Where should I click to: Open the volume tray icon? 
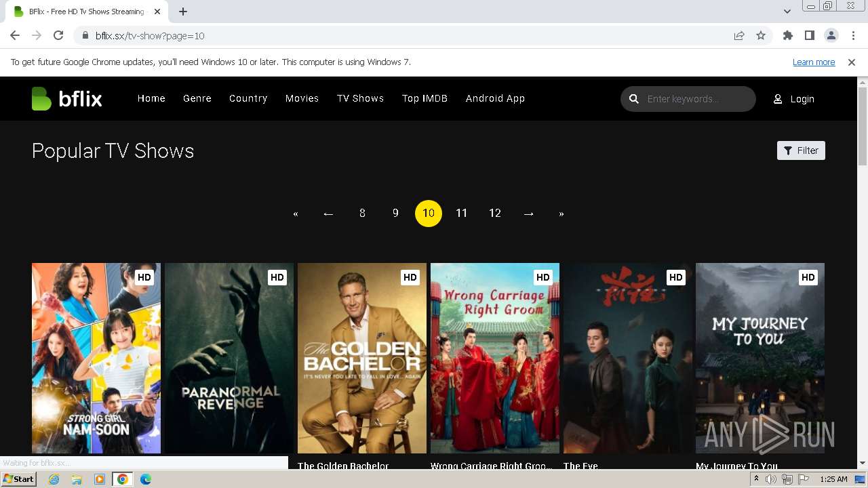pyautogui.click(x=771, y=479)
